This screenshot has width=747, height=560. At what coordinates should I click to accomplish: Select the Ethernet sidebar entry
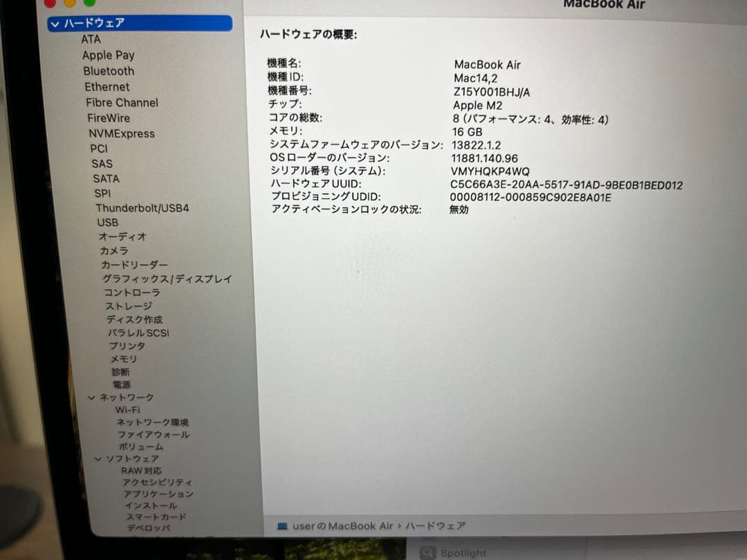pos(107,86)
